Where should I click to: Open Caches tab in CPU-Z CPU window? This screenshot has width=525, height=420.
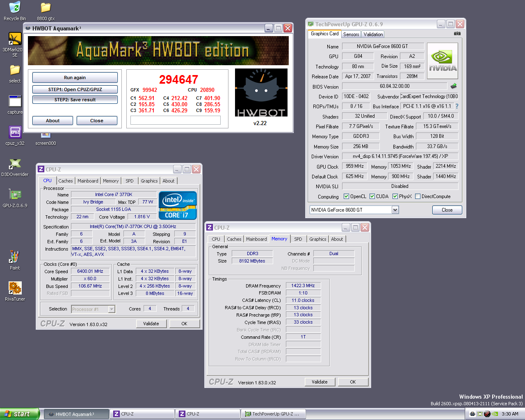tap(65, 181)
